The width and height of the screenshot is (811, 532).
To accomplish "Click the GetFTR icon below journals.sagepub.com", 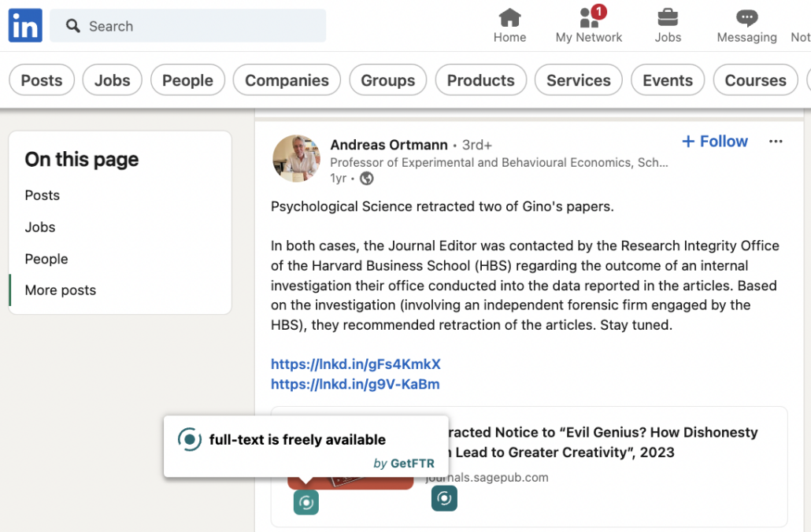I will tap(444, 498).
